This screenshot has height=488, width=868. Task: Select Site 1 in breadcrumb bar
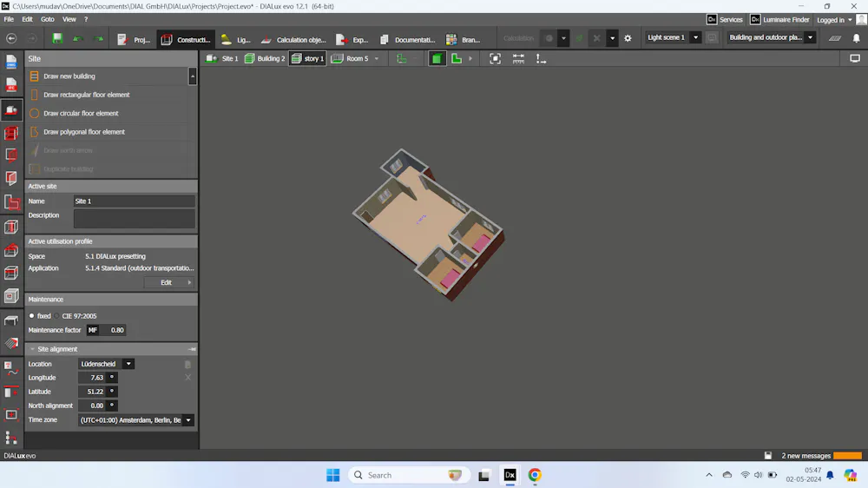tap(222, 59)
